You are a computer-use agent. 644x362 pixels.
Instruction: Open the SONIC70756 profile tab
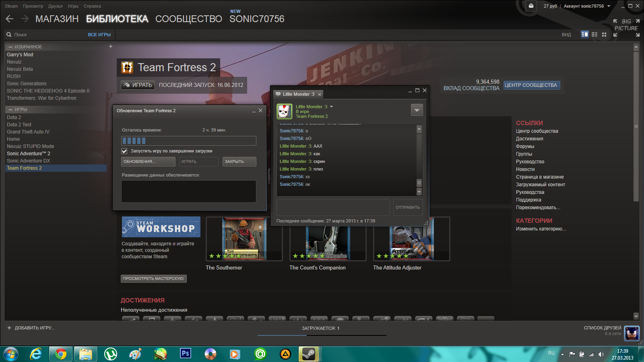[x=257, y=19]
